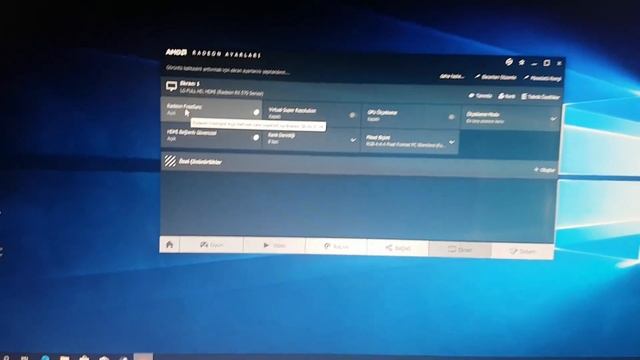Open the notifications star icon in title bar
This screenshot has height=360, width=640.
522,62
